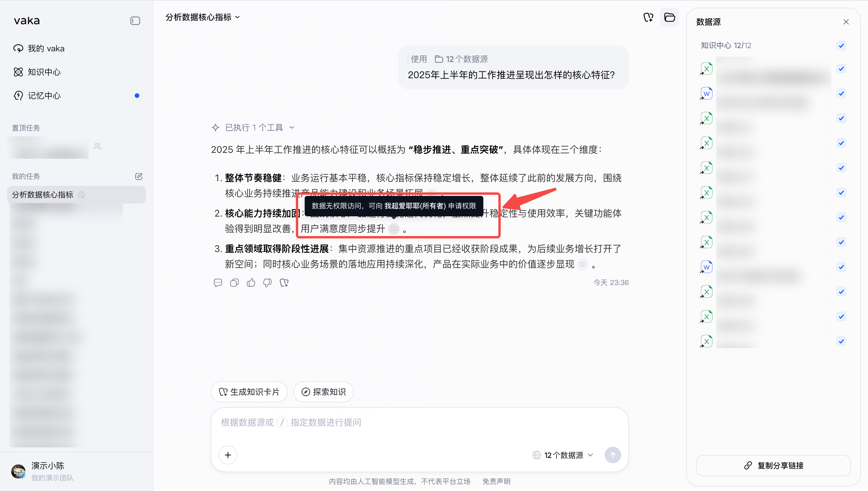Click last Excel file icon in data sources
Screen dimensions: 868x491
706,341
